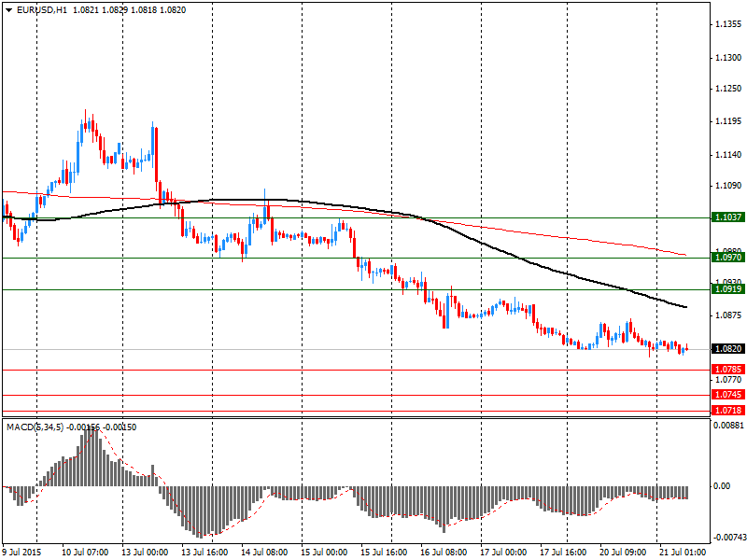
Task: Click the MACD(5,34,5) indicator label
Action: point(35,427)
